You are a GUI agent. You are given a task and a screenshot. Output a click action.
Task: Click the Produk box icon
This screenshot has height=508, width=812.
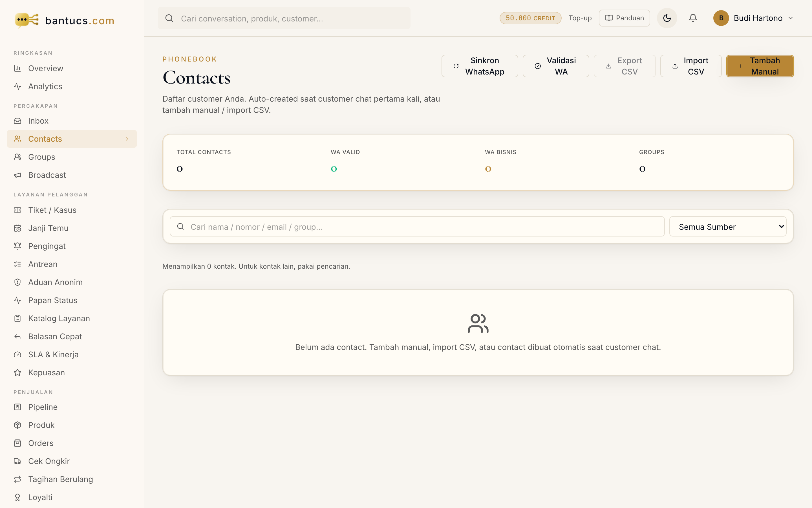click(17, 425)
